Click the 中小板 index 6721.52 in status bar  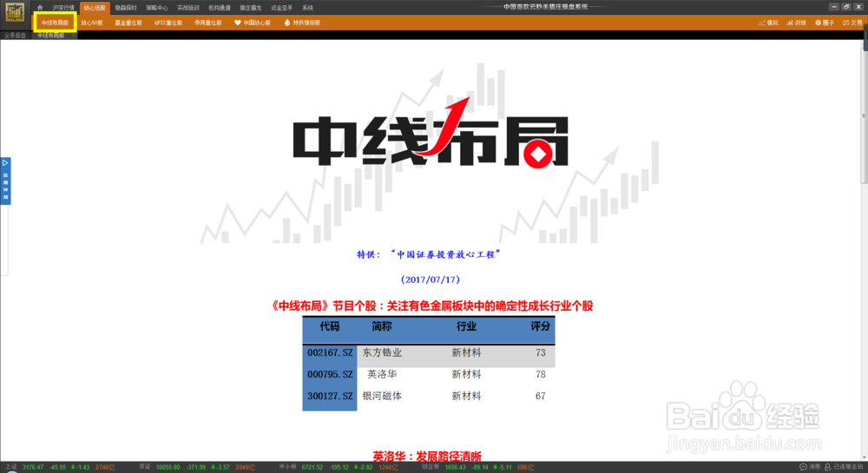point(312,468)
